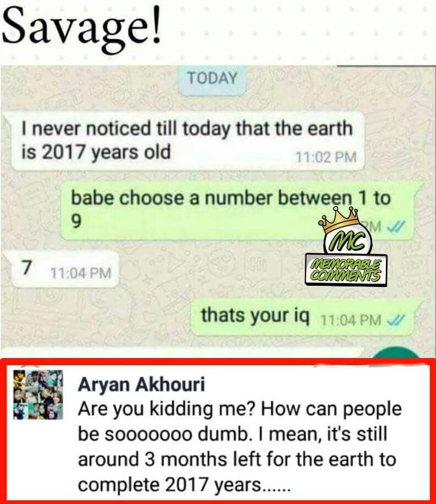436x504 pixels.
Task: Click the 11:02 PM timestamp
Action: coord(325,157)
